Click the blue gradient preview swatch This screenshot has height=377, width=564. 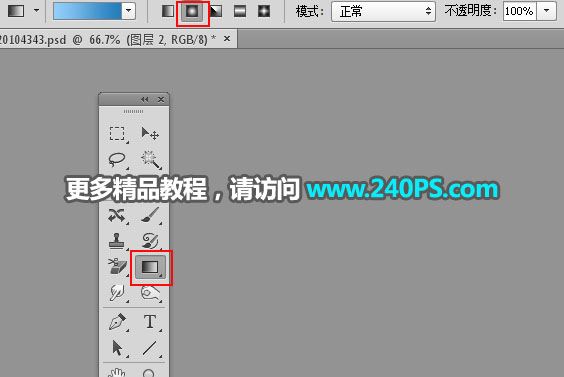point(87,11)
